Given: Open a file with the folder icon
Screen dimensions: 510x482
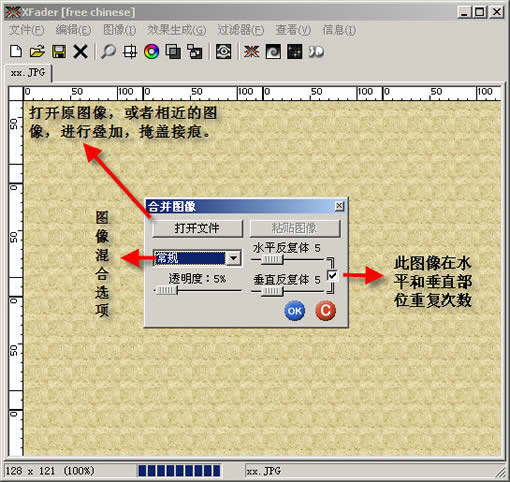Looking at the screenshot, I should coord(37,52).
